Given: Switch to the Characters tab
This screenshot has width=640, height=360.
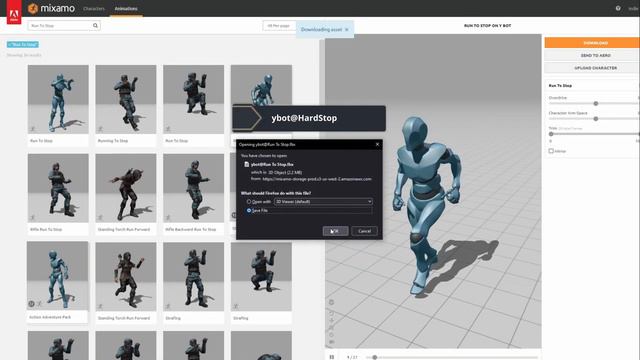Looking at the screenshot, I should (x=94, y=9).
